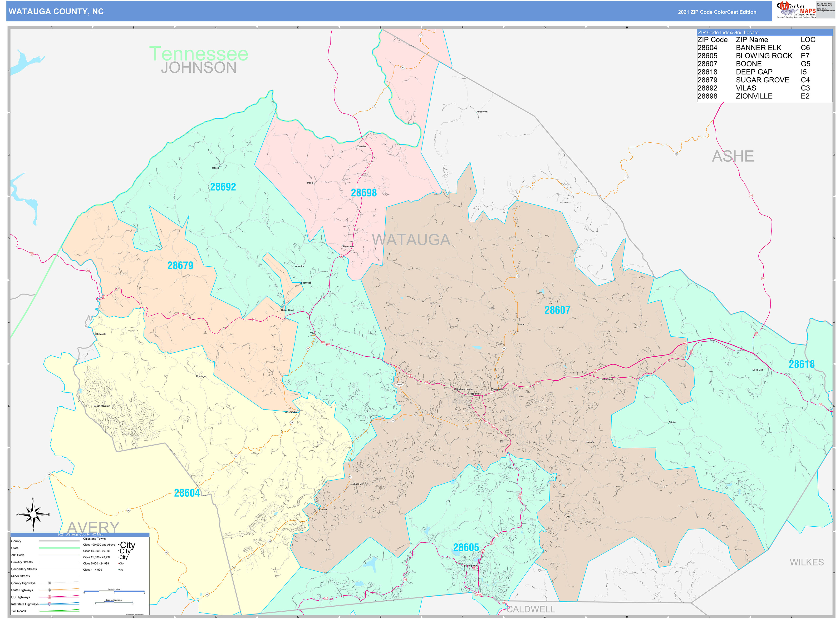Click the cyan ZIP Code line sample in the legend

click(59, 555)
